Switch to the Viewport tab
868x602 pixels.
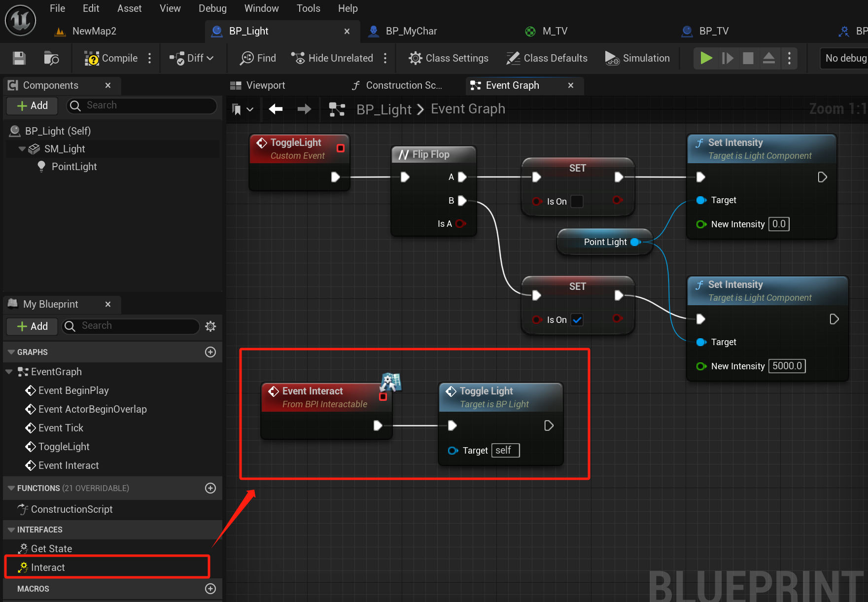coord(257,85)
